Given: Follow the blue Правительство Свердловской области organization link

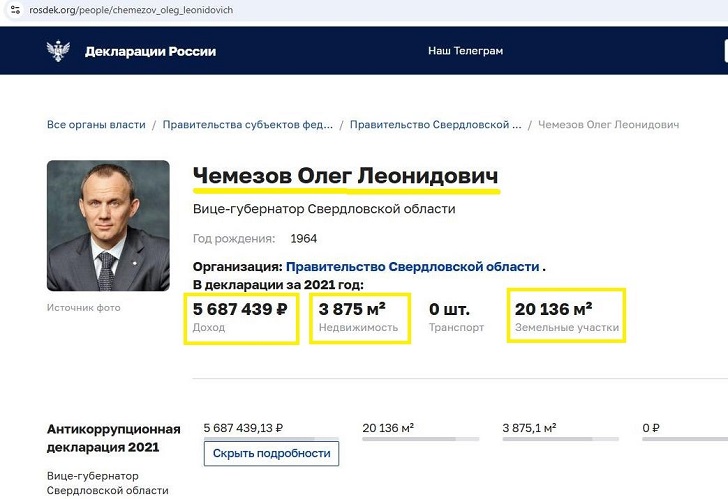Looking at the screenshot, I should tap(412, 267).
